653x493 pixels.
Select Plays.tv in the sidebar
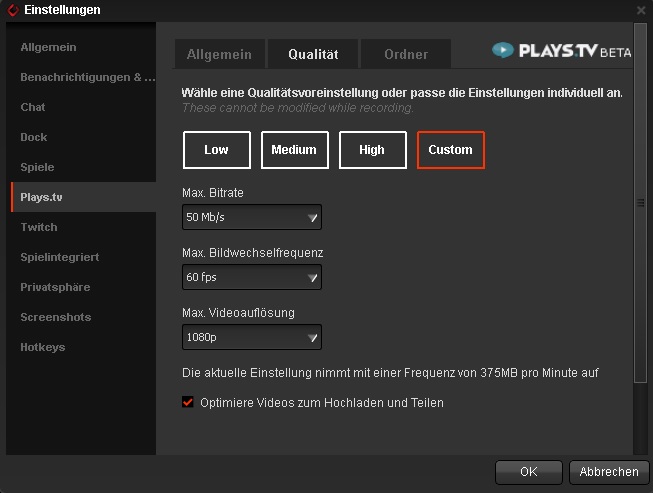coord(83,197)
